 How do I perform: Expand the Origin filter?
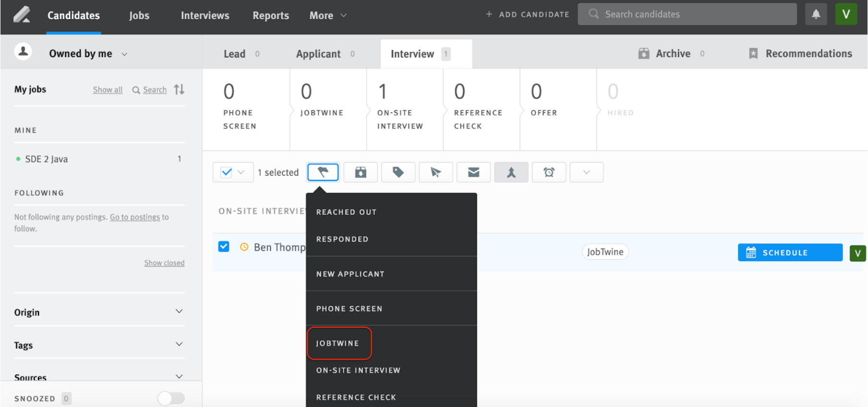click(x=99, y=312)
